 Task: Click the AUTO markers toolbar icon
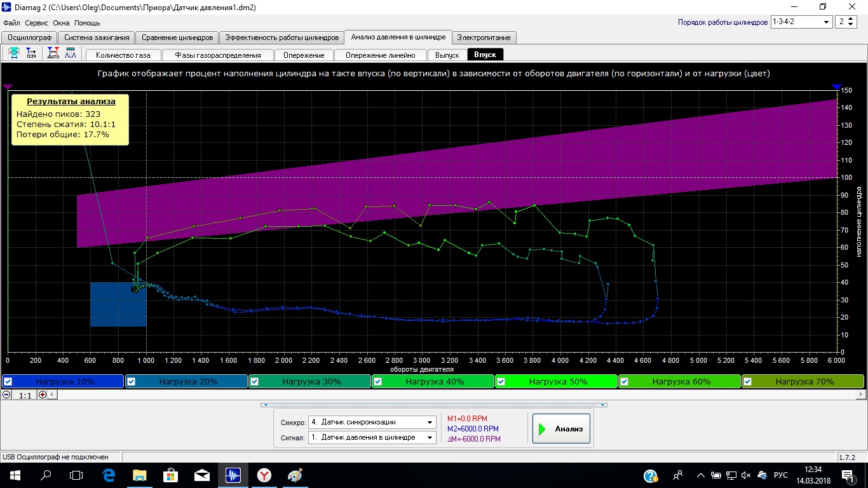(x=53, y=54)
